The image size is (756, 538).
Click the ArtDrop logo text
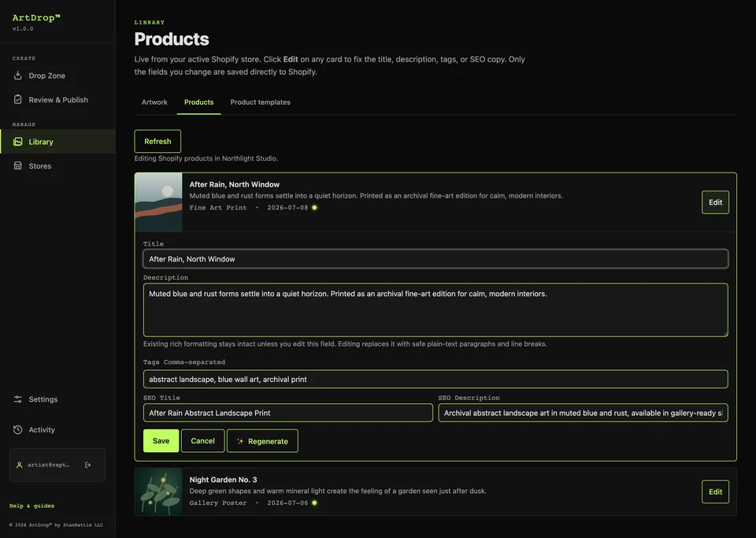[x=36, y=18]
